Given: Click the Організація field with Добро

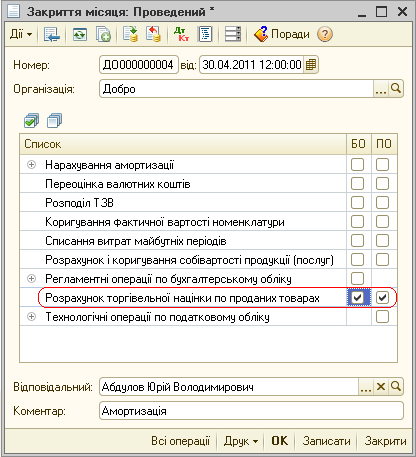Looking at the screenshot, I should coord(236,89).
